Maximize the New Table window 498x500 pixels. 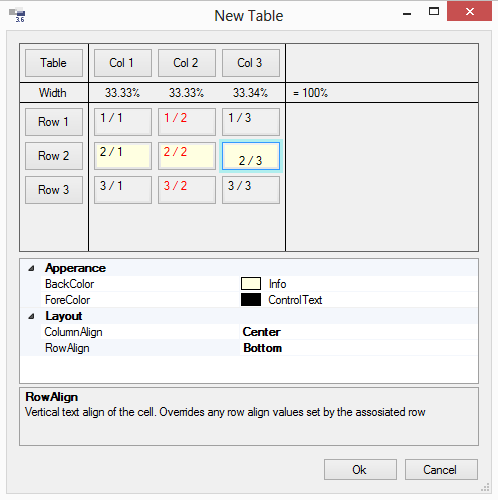pos(434,12)
